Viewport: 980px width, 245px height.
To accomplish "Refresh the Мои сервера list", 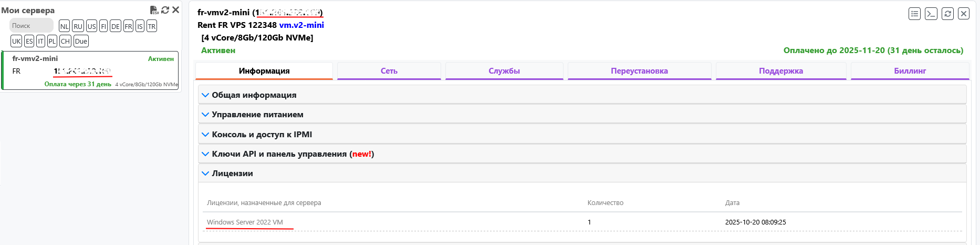I will [165, 10].
